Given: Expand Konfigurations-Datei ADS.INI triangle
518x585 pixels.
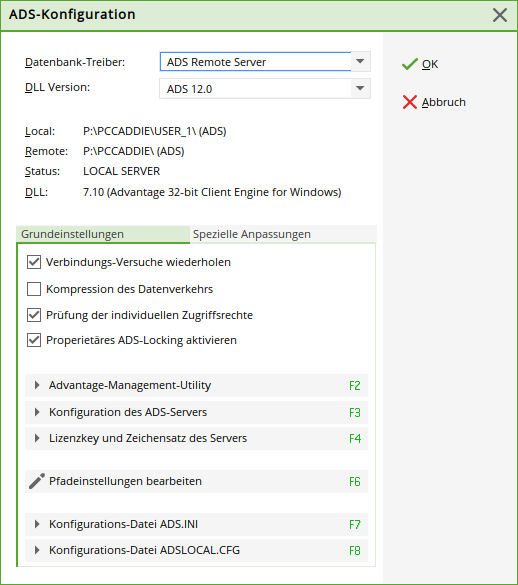Looking at the screenshot, I should point(37,524).
